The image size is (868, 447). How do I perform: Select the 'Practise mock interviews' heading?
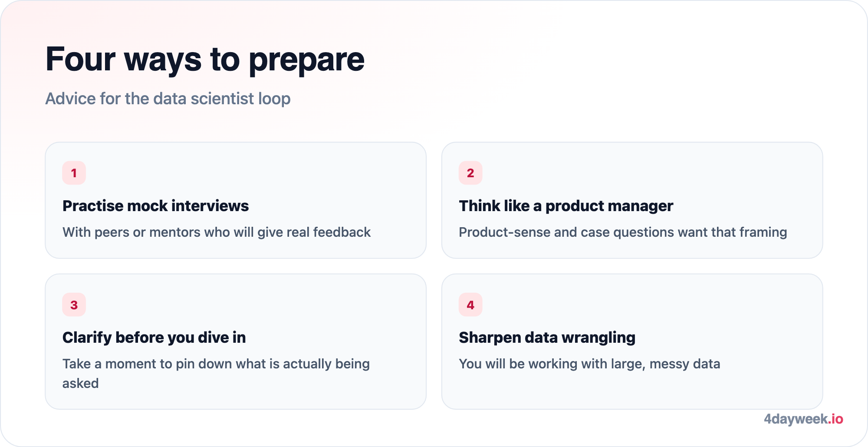tap(155, 206)
